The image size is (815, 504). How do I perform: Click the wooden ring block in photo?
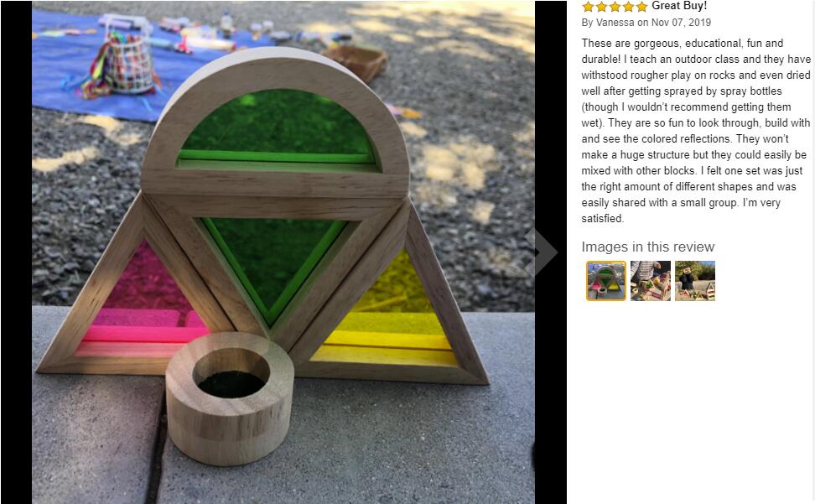coord(230,397)
